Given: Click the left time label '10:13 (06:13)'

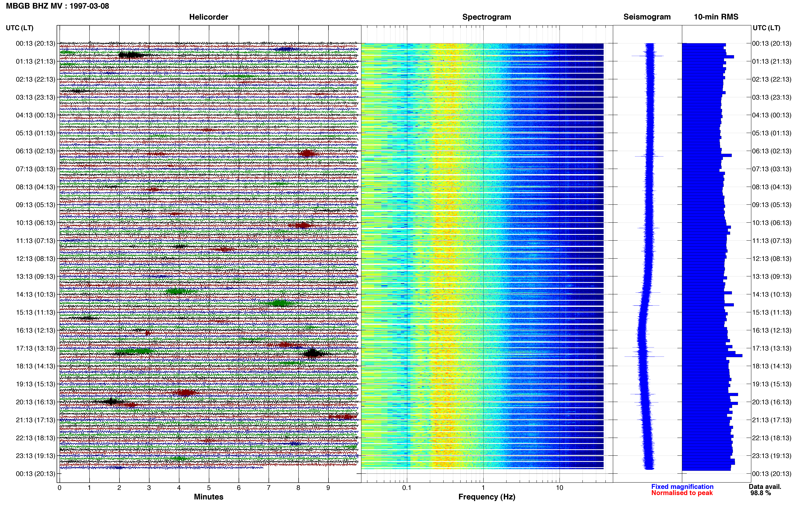Looking at the screenshot, I should [x=36, y=223].
